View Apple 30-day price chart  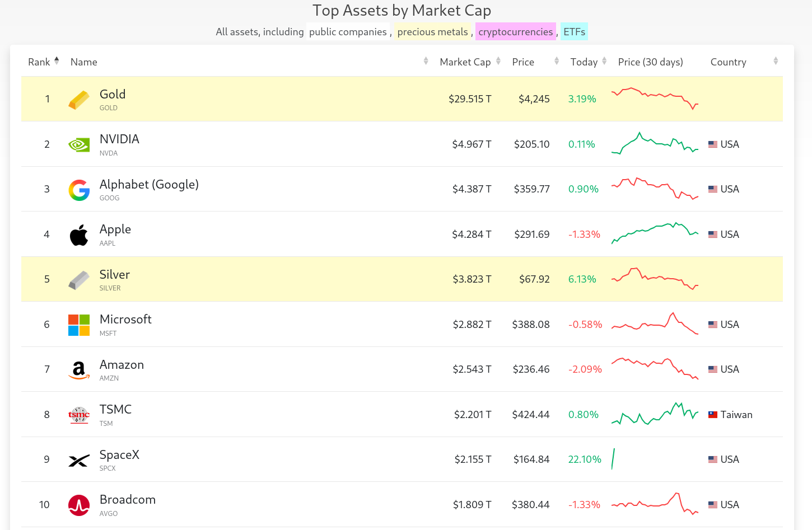pyautogui.click(x=655, y=233)
